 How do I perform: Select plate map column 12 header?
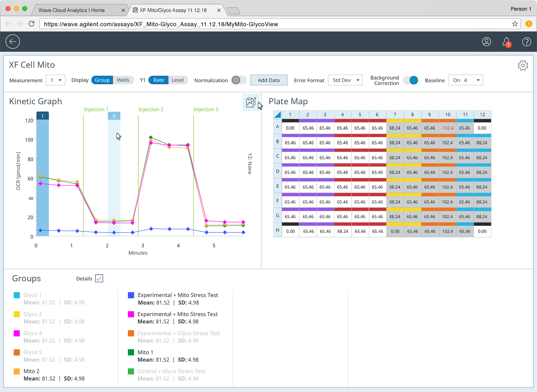click(482, 114)
